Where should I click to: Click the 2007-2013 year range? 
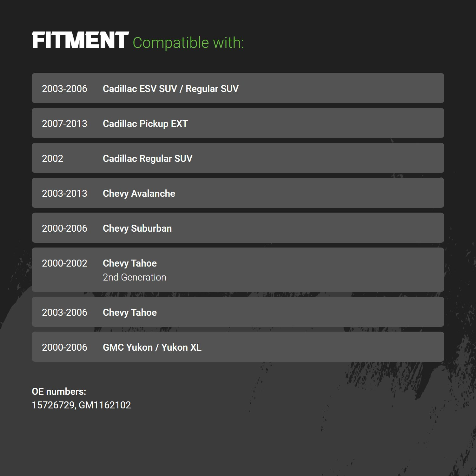(64, 123)
